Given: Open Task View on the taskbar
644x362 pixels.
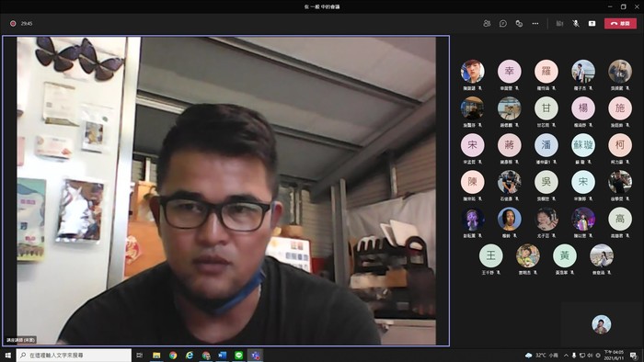Looking at the screenshot, I should pos(139,355).
